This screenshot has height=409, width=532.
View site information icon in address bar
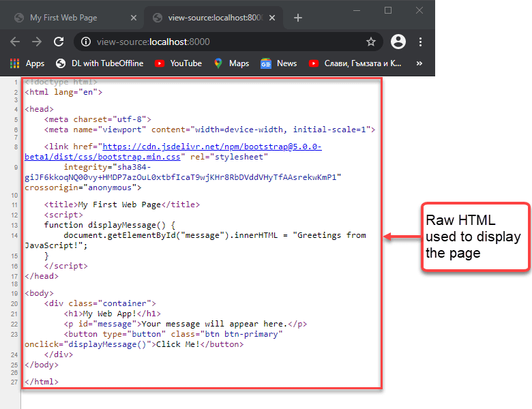pyautogui.click(x=86, y=42)
